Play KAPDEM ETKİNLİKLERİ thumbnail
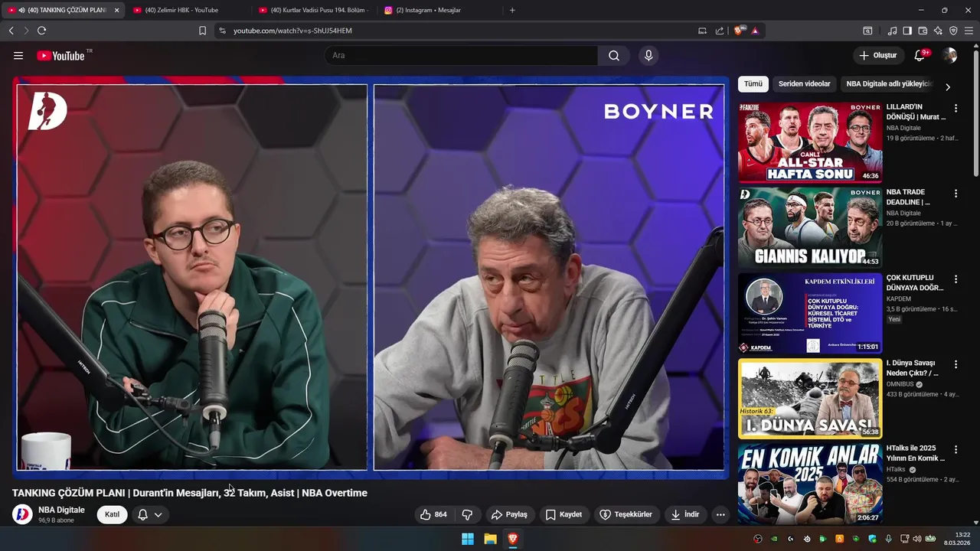The width and height of the screenshot is (980, 551). [810, 313]
